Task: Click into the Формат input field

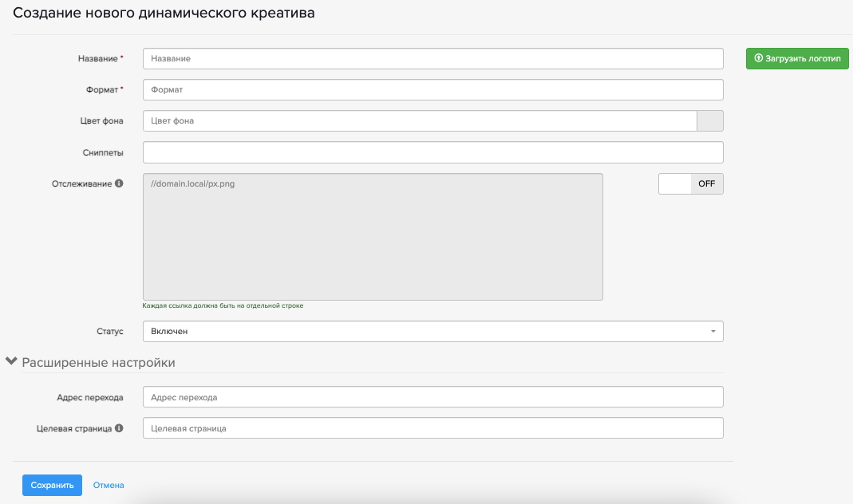Action: 432,90
